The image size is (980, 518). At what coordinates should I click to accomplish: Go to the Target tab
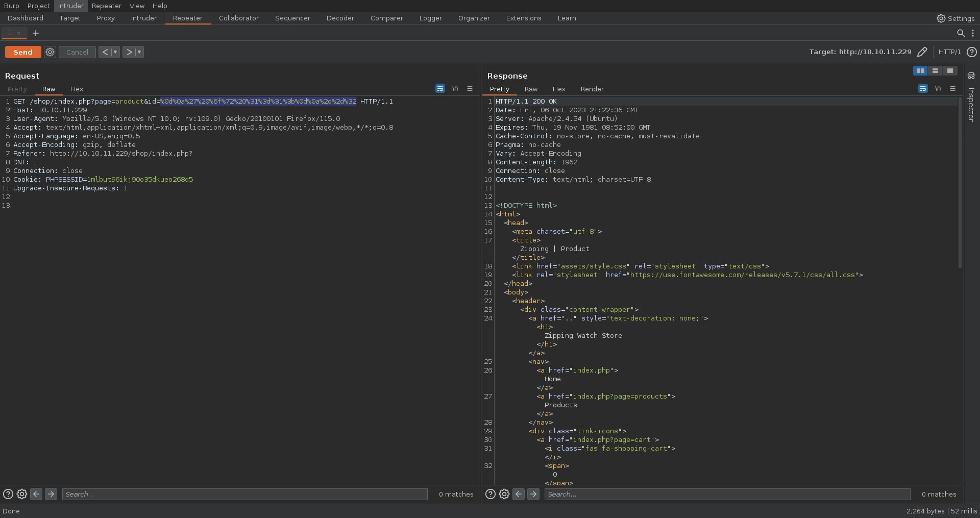pos(70,18)
